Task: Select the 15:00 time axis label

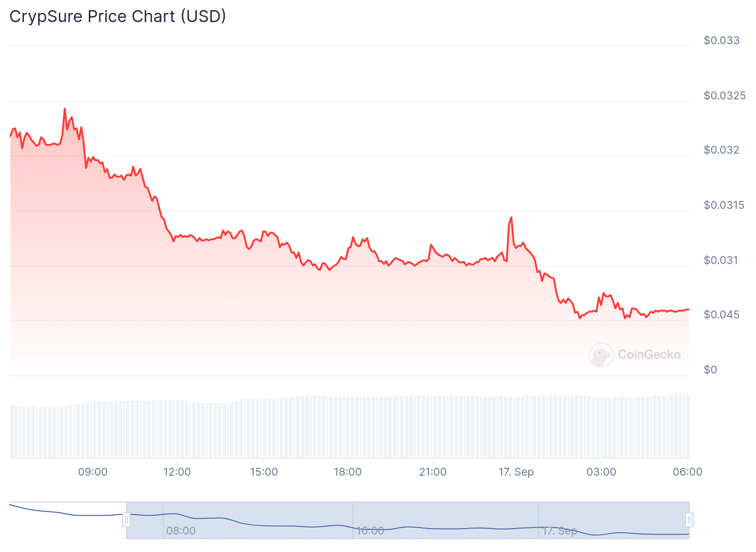Action: click(x=264, y=472)
